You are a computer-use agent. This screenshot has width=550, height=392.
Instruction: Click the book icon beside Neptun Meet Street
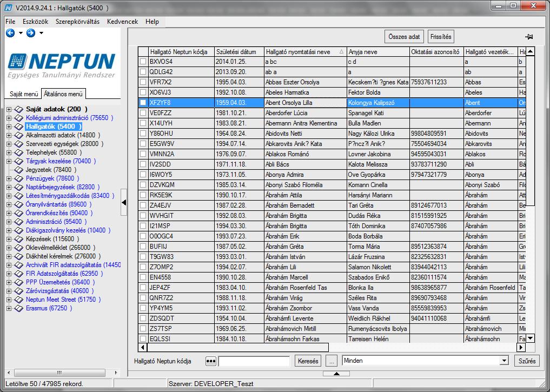(18, 300)
